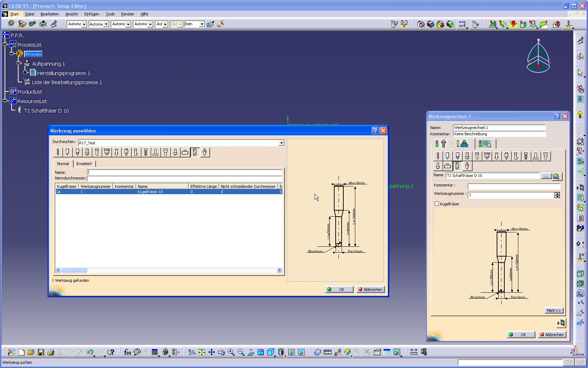The image size is (588, 368).
Task: Click the Zoom Out magnifier icon
Action: [x=241, y=352]
